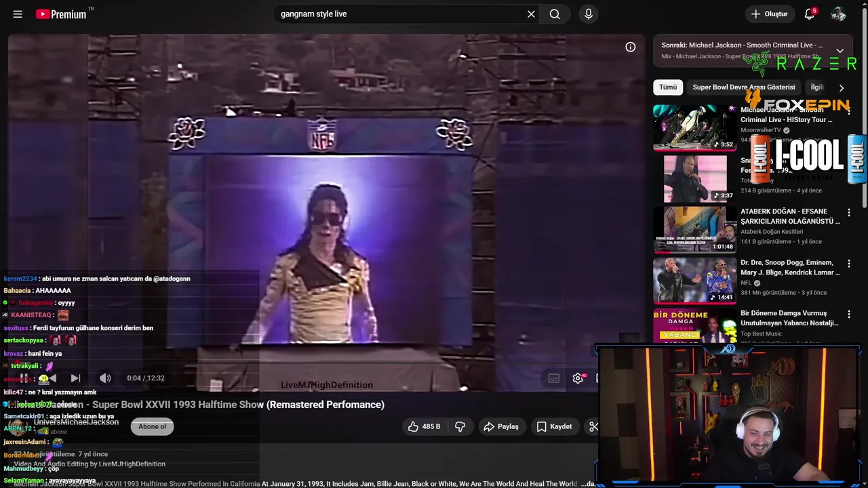Open player settings gear
The image size is (868, 488).
pyautogui.click(x=578, y=378)
